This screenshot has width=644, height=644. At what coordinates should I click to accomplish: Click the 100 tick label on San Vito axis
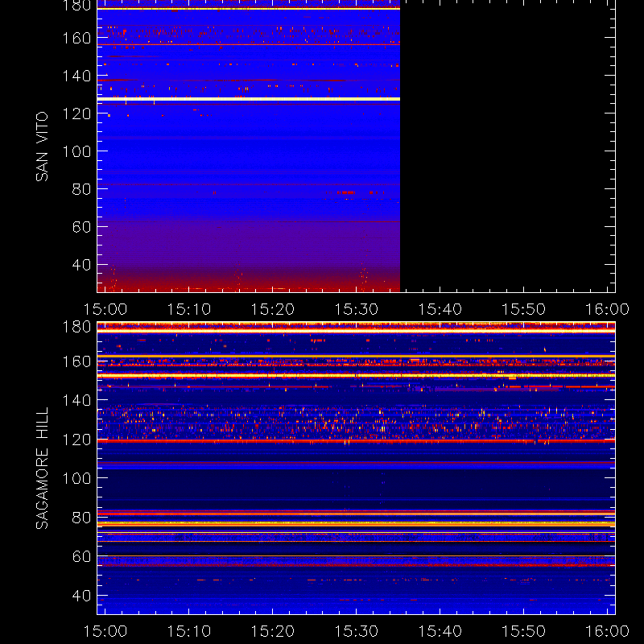[x=76, y=151]
